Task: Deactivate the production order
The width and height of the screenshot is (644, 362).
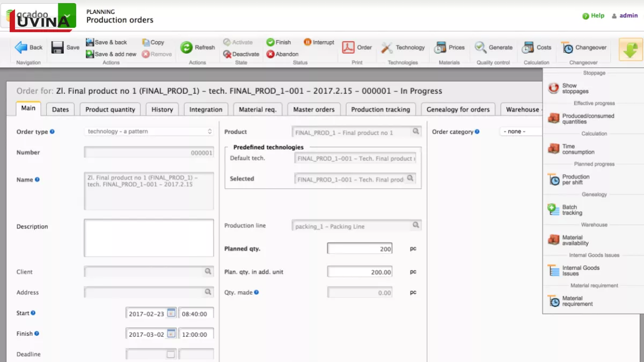Action: click(x=240, y=54)
